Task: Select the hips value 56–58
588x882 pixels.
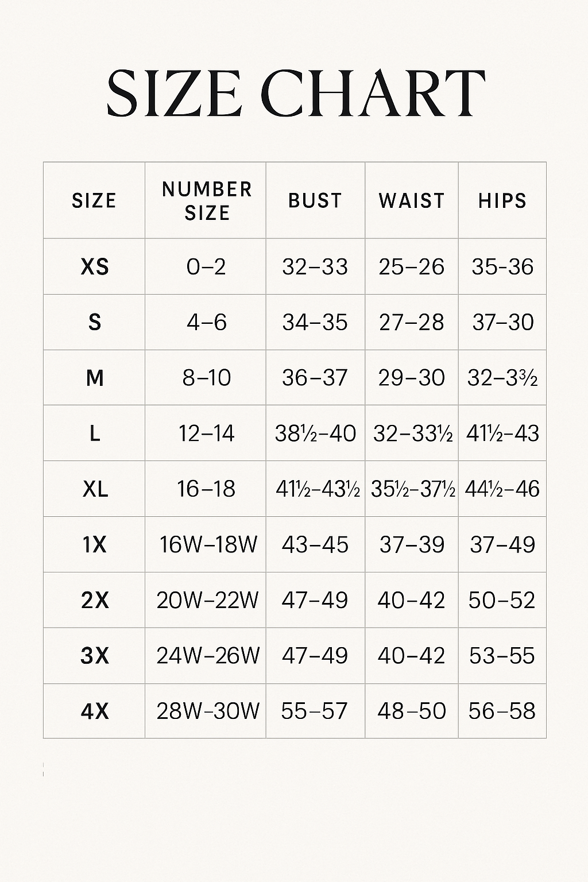Action: pyautogui.click(x=502, y=711)
